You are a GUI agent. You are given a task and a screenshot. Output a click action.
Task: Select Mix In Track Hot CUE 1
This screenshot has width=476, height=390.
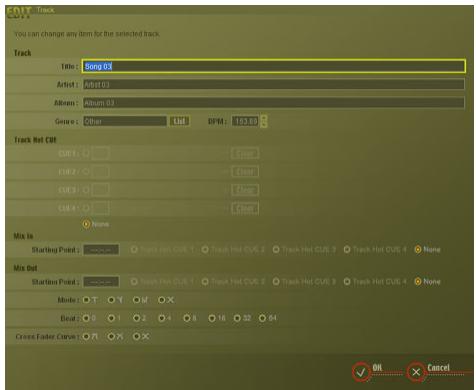coord(134,249)
